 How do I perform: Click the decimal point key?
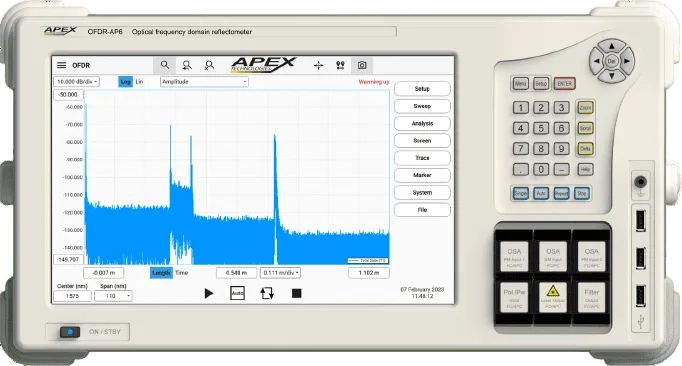tap(521, 169)
